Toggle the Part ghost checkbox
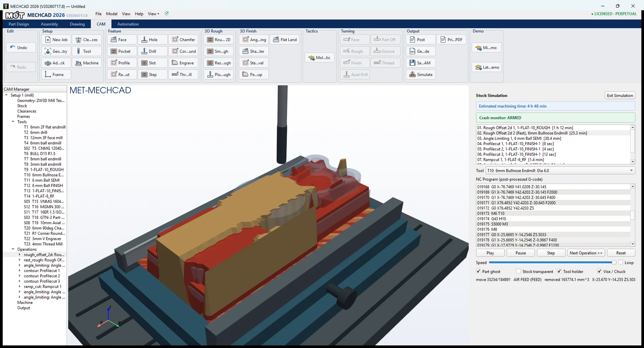 tap(478, 272)
